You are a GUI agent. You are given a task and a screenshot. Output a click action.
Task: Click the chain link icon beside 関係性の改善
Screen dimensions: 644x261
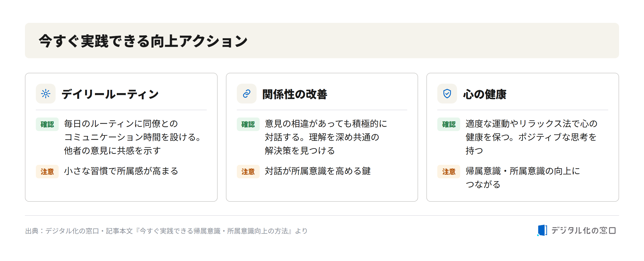[246, 94]
